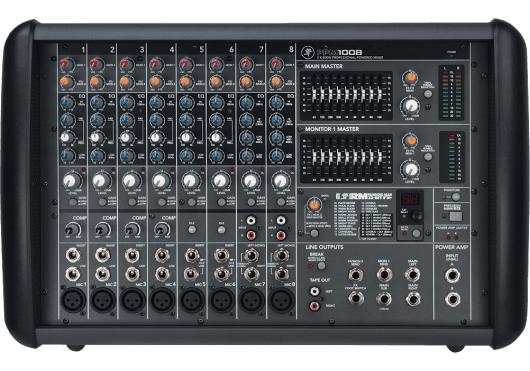This screenshot has height=371, width=530.
Task: Click Main Master orange FX to Main knob
Action: (x=410, y=78)
